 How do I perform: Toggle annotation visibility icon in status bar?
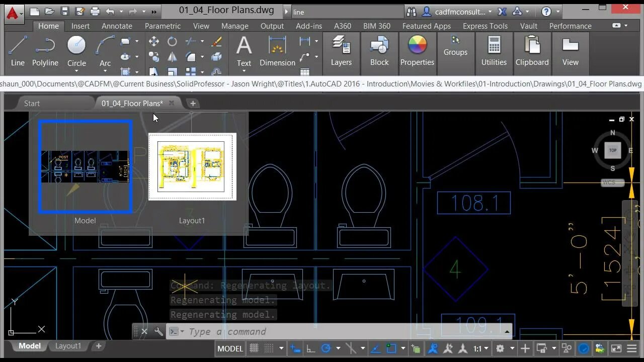point(433,348)
